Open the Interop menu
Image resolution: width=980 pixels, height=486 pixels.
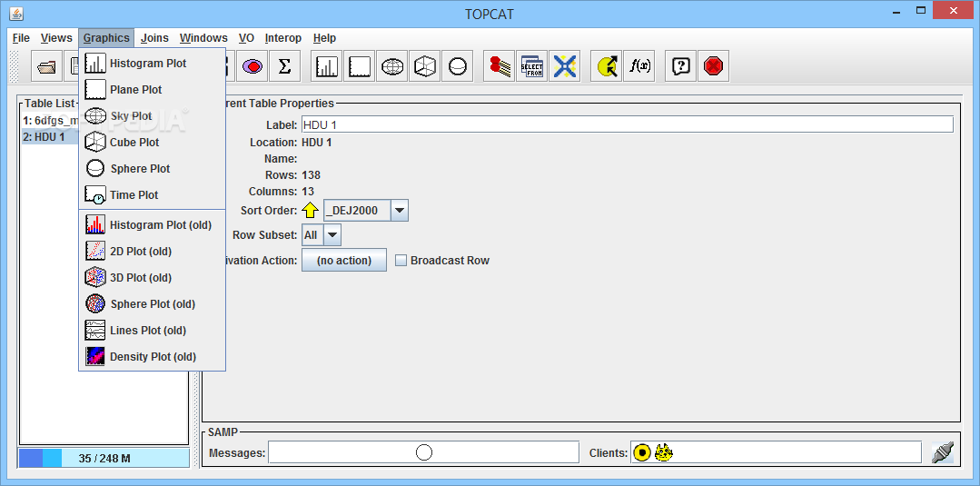283,38
